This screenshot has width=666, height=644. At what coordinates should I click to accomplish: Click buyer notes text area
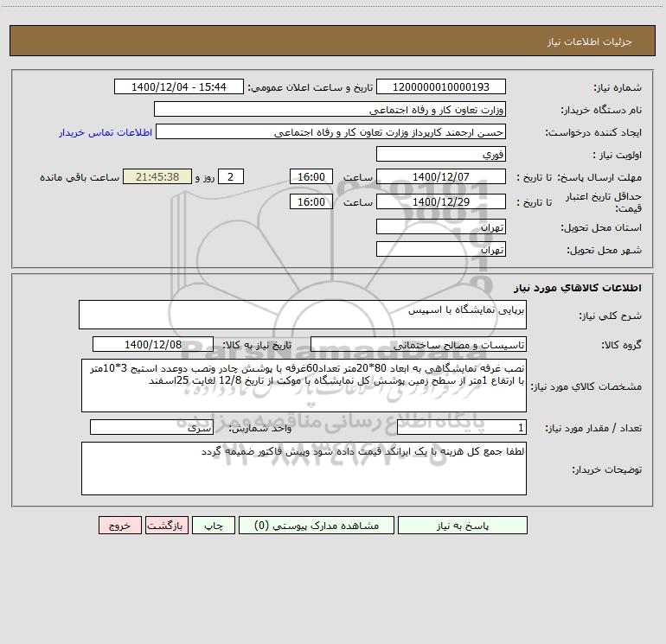(x=304, y=469)
